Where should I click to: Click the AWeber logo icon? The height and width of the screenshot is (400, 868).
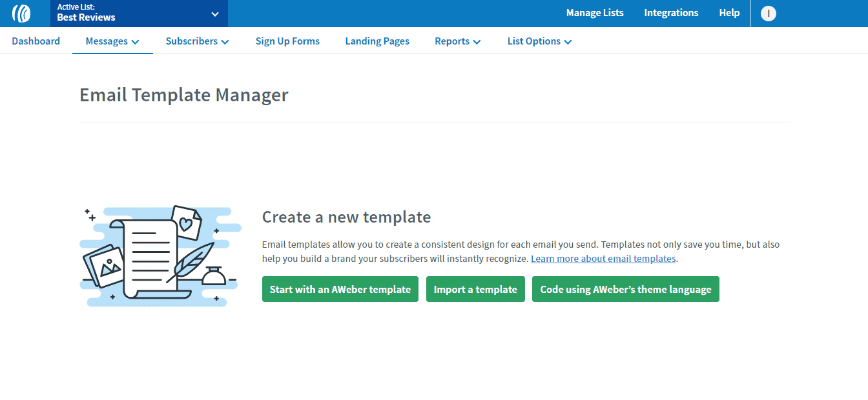click(23, 13)
